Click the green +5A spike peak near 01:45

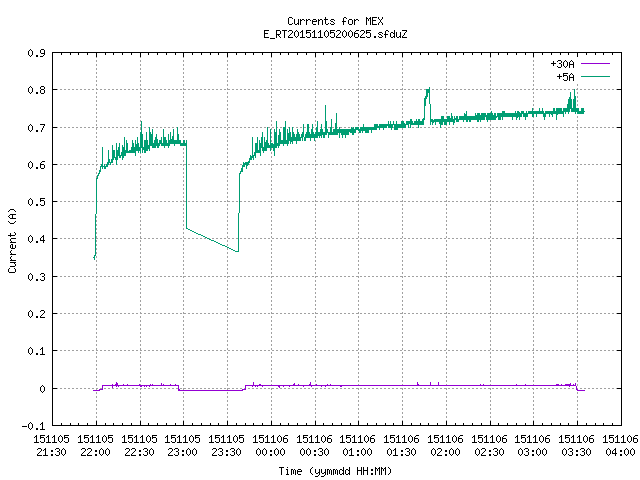pos(428,89)
